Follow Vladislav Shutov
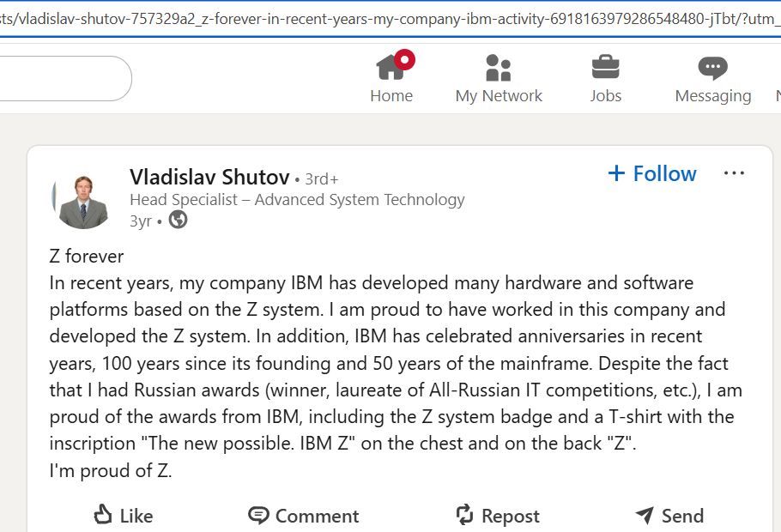 point(652,173)
